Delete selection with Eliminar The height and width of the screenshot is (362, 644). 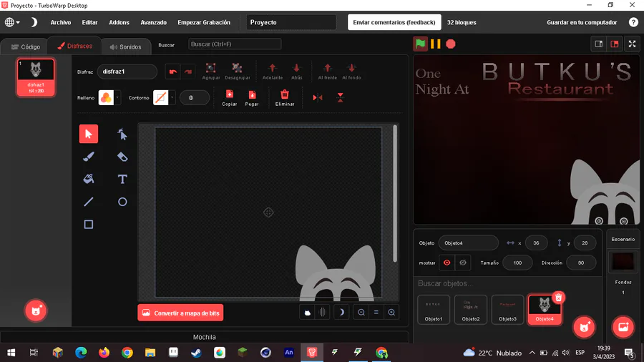point(285,98)
